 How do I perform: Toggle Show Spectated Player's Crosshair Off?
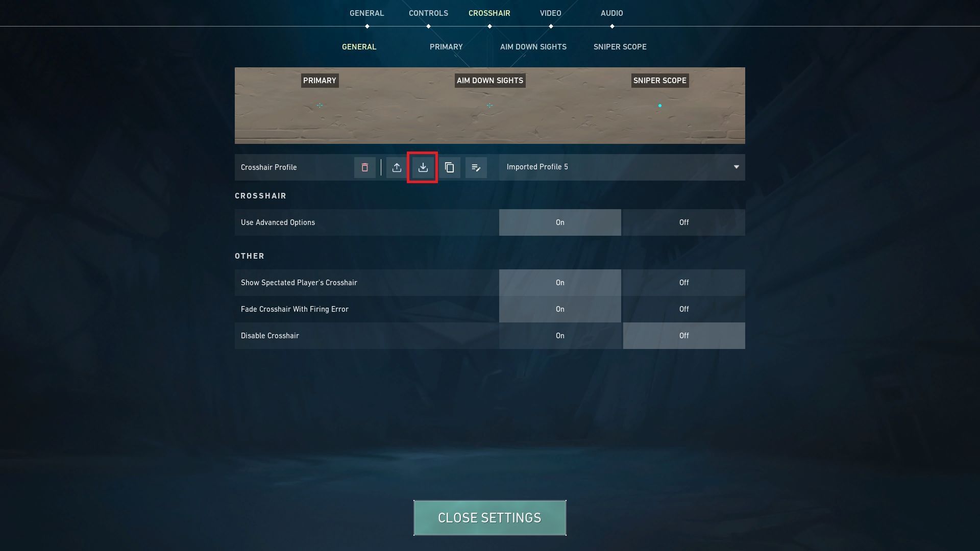(684, 283)
